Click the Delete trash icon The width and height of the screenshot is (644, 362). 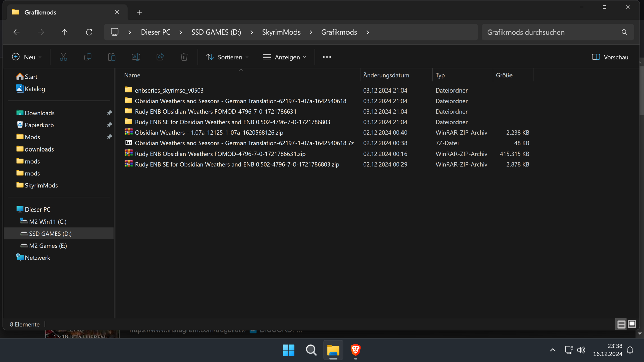point(184,57)
